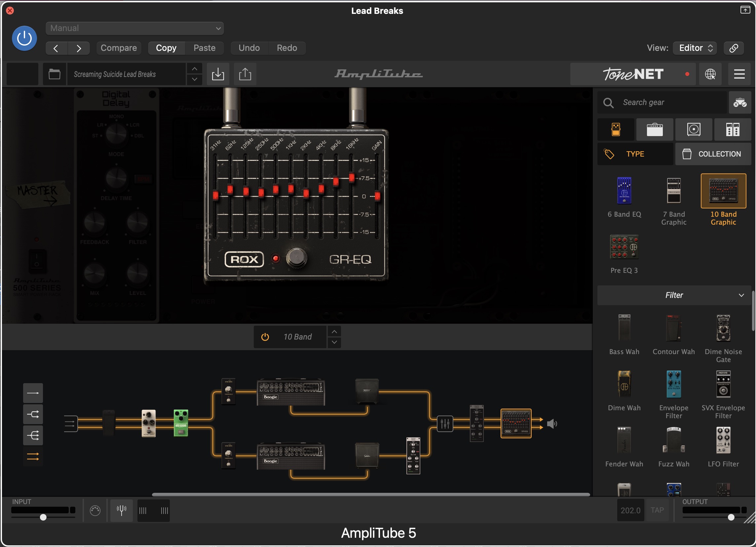Click the mixer block in signal chain
The height and width of the screenshot is (547, 756).
tap(445, 424)
